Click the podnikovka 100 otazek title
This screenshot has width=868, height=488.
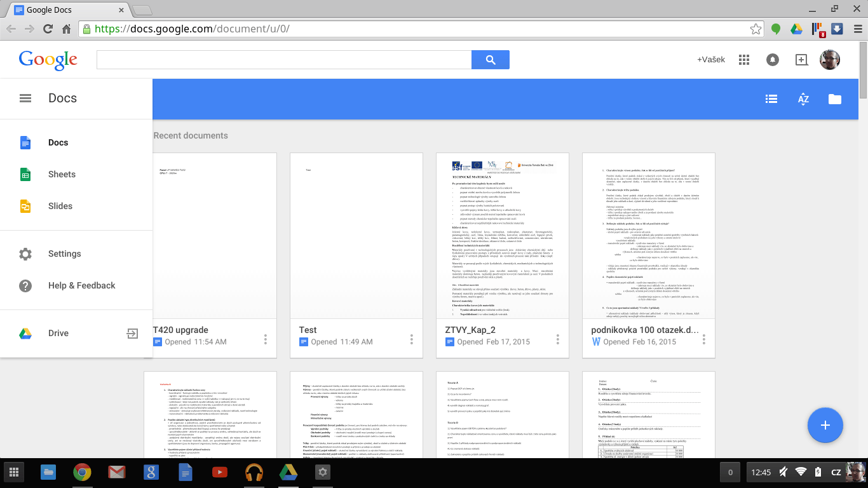coord(645,330)
